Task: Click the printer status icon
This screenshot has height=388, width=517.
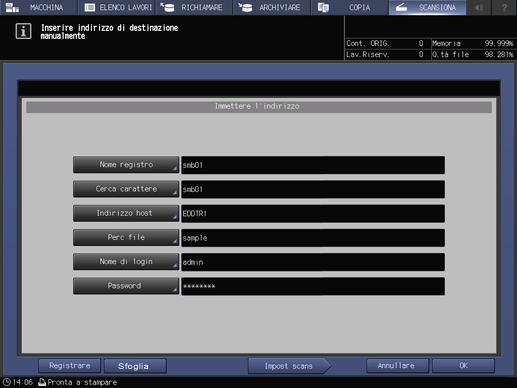Action: pos(42,382)
